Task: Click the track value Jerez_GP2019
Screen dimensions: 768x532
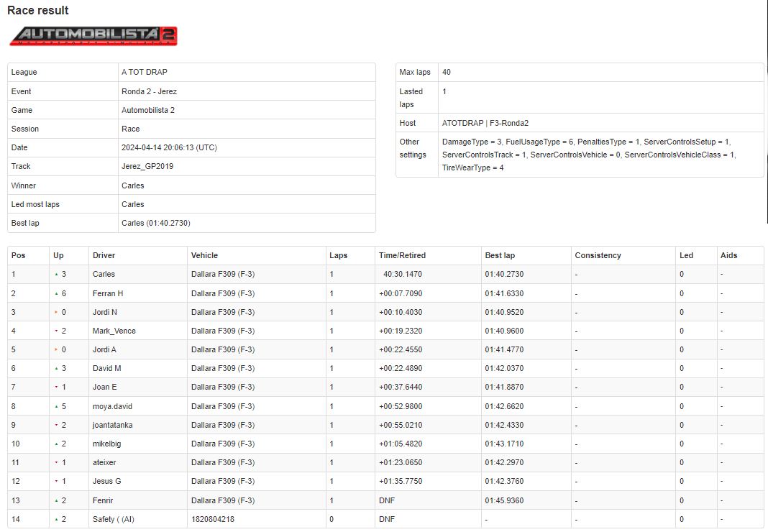Action: [x=147, y=166]
